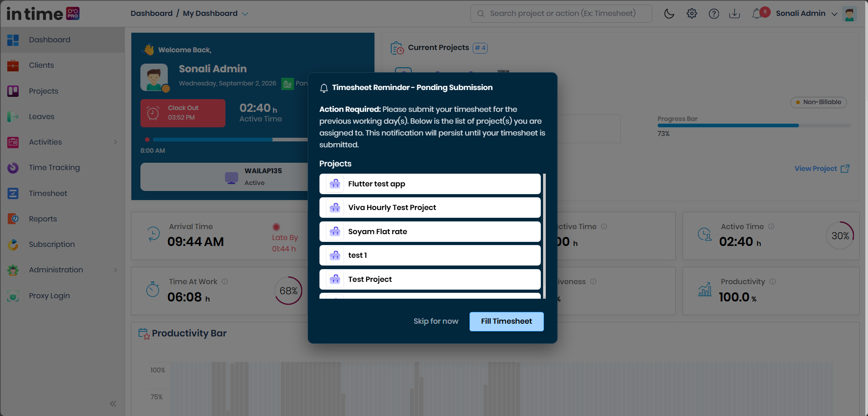Viewport: 868px width, 416px height.
Task: Click the Time Tracking sidebar icon
Action: [13, 168]
